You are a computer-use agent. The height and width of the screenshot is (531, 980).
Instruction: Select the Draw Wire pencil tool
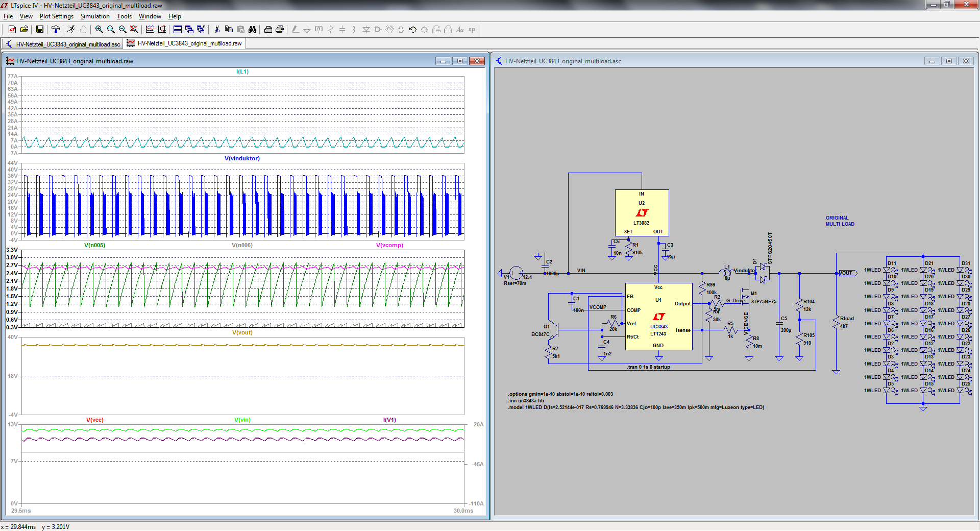click(296, 30)
